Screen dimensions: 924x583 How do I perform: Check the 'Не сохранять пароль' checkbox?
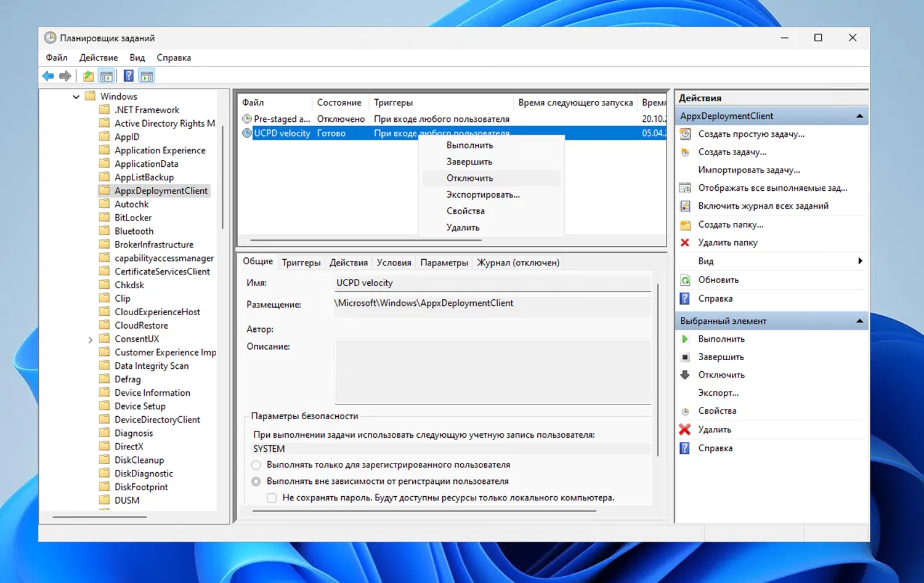point(272,498)
